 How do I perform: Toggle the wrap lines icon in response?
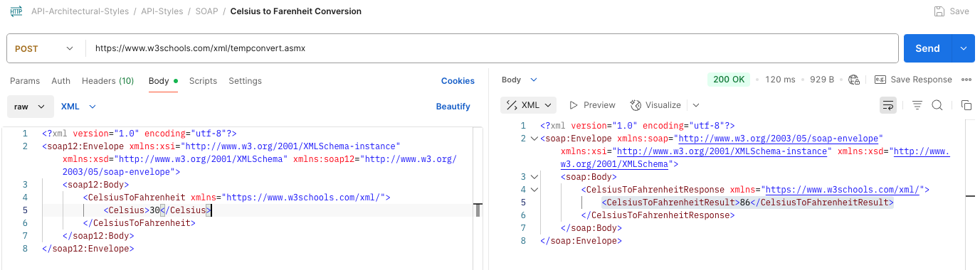tap(888, 105)
